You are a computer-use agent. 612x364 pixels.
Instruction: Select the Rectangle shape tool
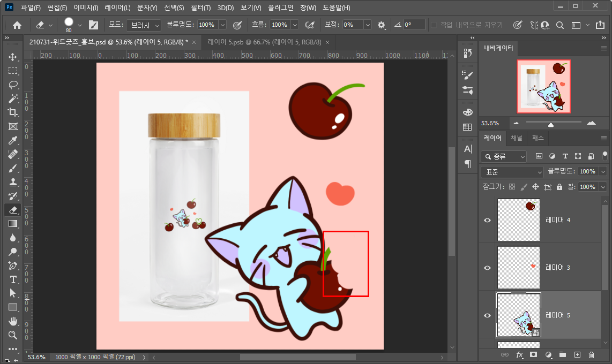click(x=13, y=307)
